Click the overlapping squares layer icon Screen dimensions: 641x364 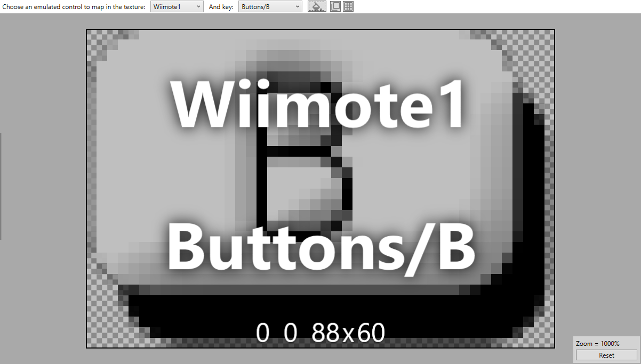pos(335,6)
